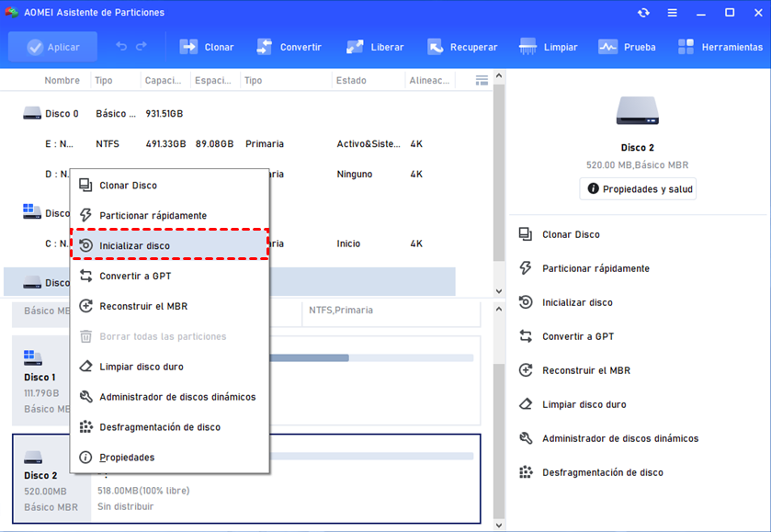Open the column settings list icon
771x532 pixels.
[x=482, y=81]
